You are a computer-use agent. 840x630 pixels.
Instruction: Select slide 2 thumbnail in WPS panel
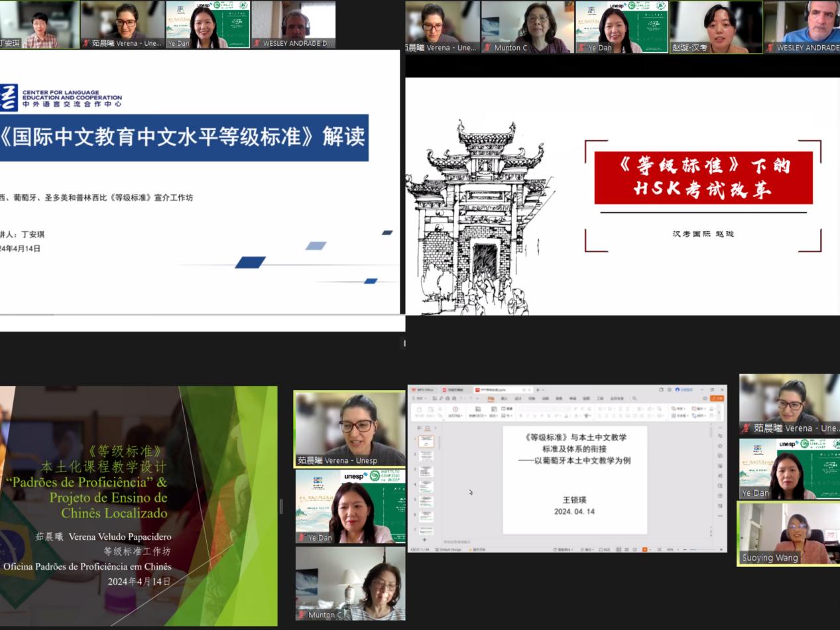[x=427, y=456]
